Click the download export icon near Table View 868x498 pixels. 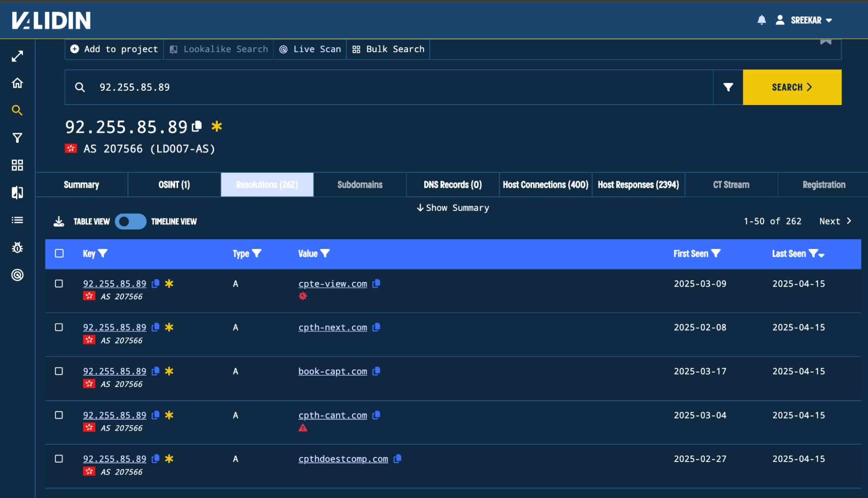tap(59, 221)
